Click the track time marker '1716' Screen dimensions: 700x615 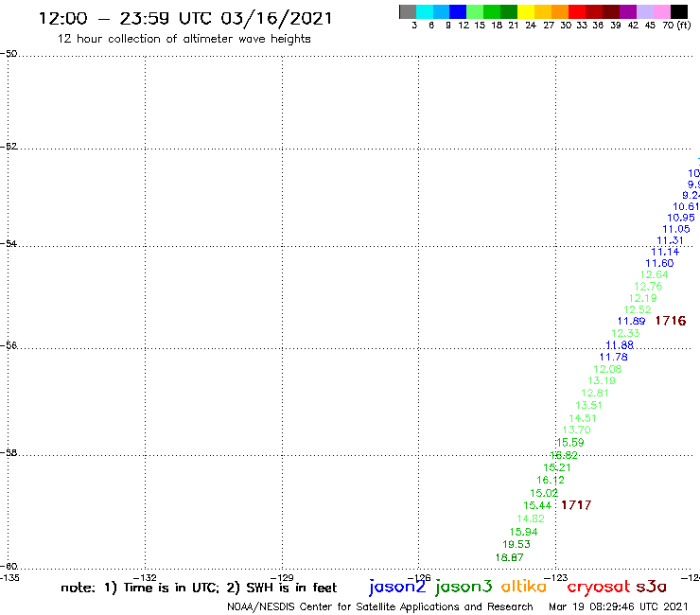coord(671,321)
